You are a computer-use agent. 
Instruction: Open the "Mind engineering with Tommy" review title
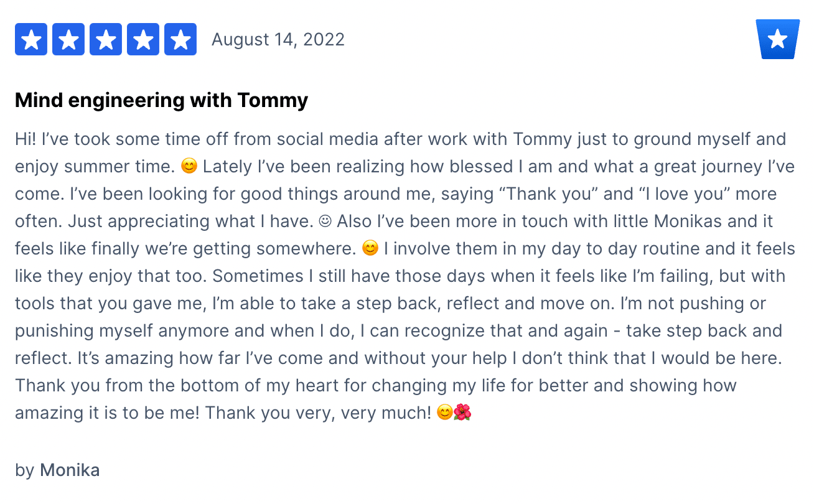click(x=162, y=100)
